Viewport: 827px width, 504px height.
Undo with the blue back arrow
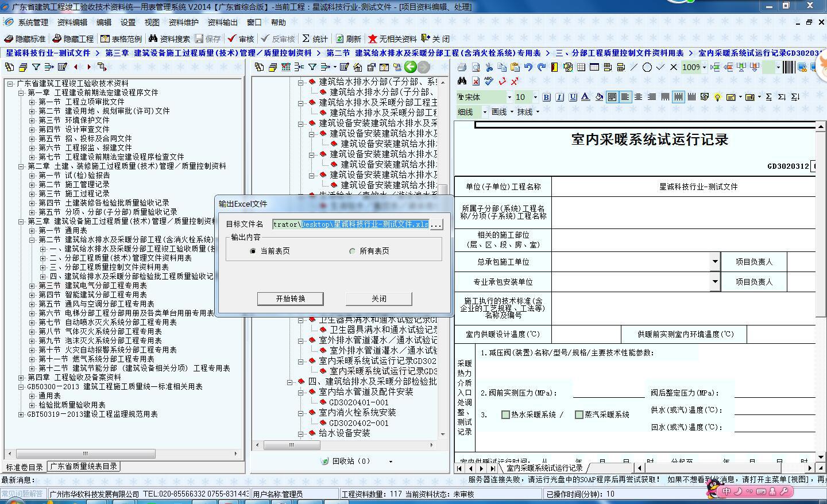click(x=528, y=67)
